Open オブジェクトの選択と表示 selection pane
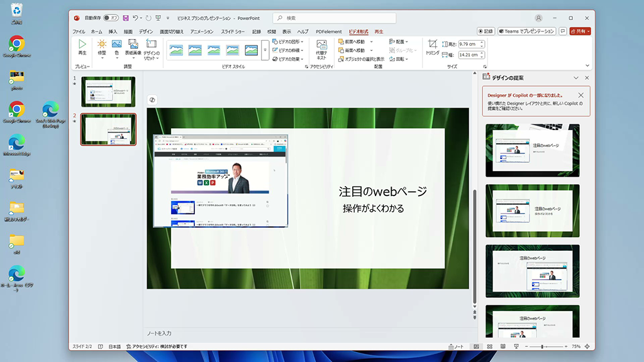The height and width of the screenshot is (362, 644). click(361, 59)
